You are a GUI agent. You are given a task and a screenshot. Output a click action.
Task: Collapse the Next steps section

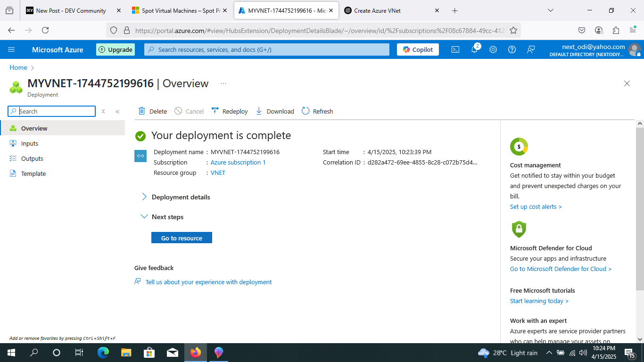(x=162, y=217)
